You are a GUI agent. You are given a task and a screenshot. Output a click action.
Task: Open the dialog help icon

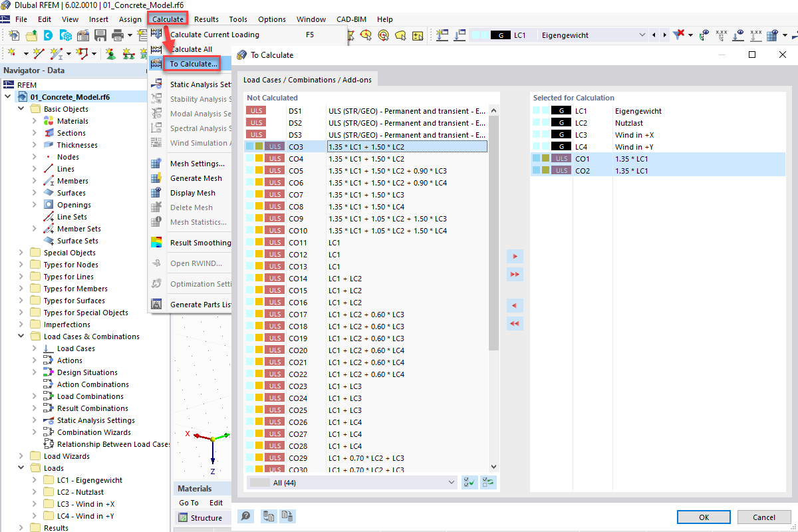(x=246, y=516)
